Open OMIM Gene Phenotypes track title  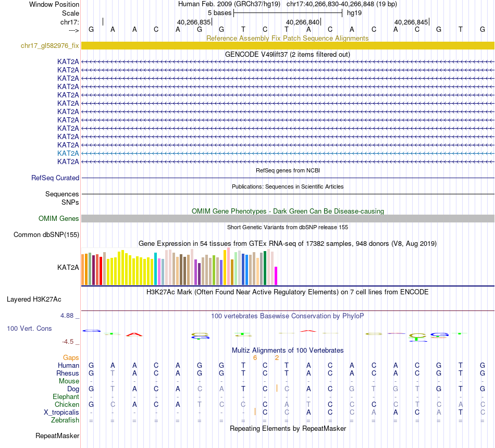coord(288,211)
